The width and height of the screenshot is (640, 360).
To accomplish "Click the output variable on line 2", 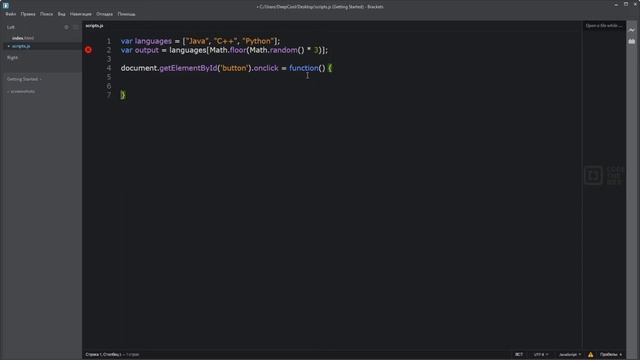I will pyautogui.click(x=147, y=50).
